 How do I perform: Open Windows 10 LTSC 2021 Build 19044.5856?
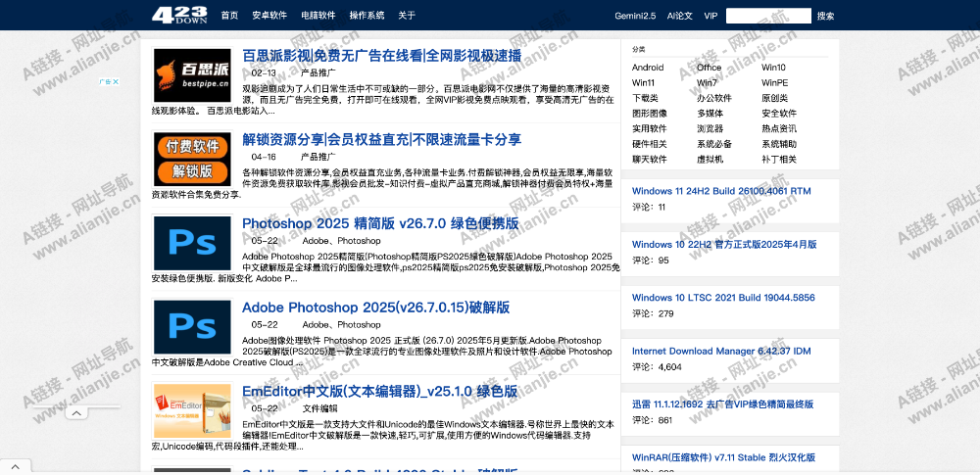tap(723, 298)
